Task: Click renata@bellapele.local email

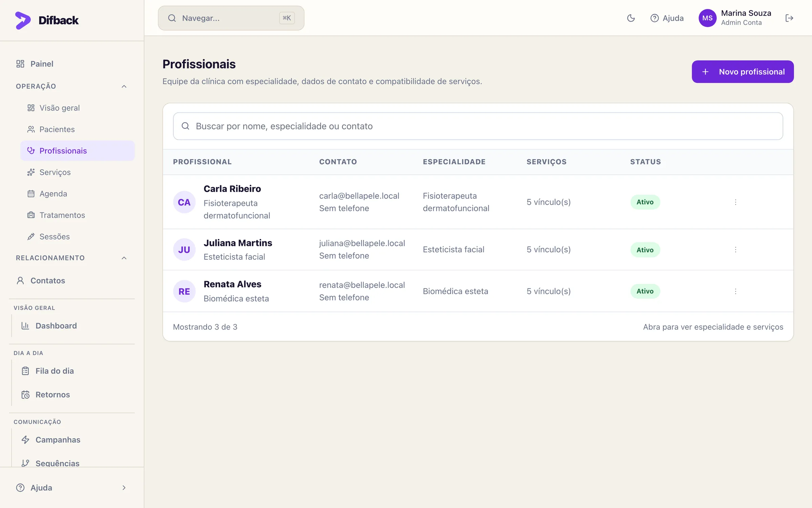Action: pos(362,285)
